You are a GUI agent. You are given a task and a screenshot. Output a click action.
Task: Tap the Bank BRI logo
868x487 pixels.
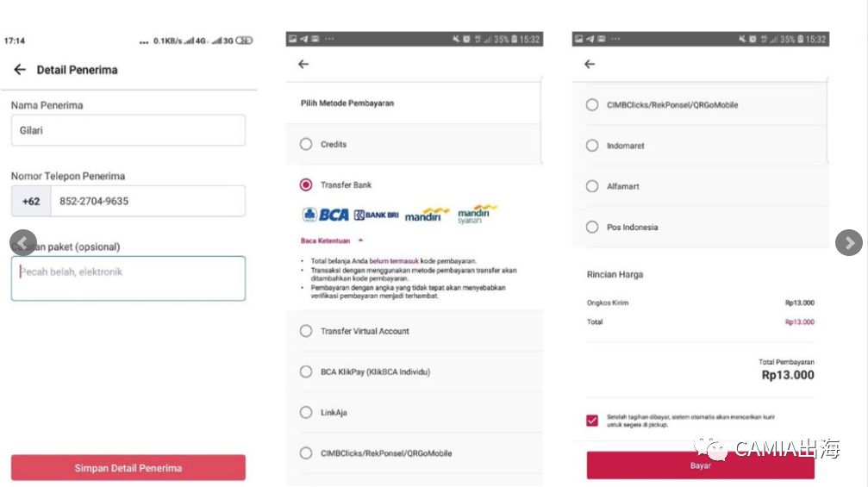(x=376, y=215)
